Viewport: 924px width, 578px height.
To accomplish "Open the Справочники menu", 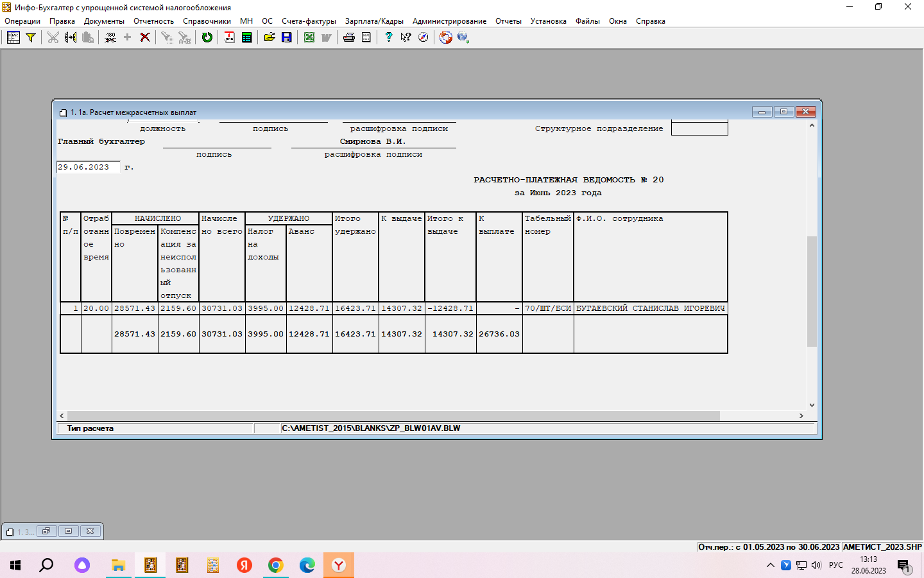I will click(207, 21).
